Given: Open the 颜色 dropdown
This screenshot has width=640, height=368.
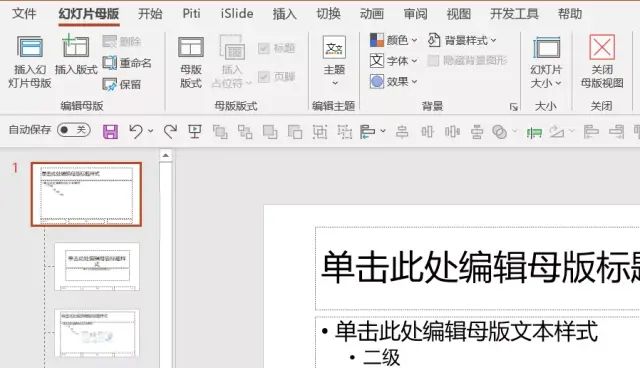Looking at the screenshot, I should (393, 40).
